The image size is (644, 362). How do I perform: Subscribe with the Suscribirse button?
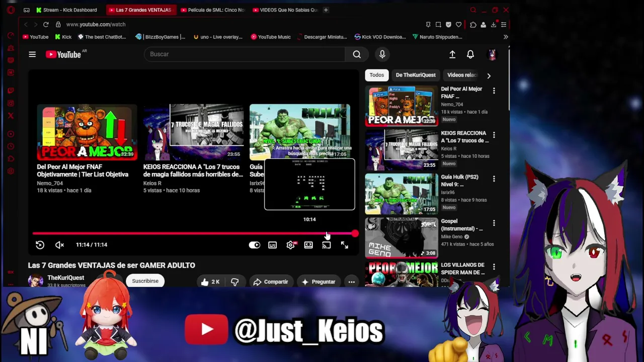click(x=145, y=281)
